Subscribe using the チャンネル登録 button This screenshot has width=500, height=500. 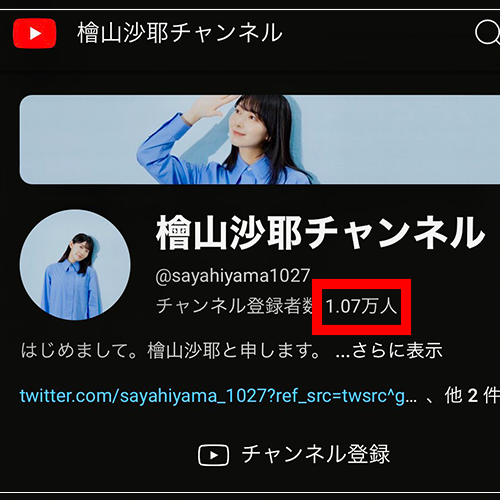tap(294, 455)
